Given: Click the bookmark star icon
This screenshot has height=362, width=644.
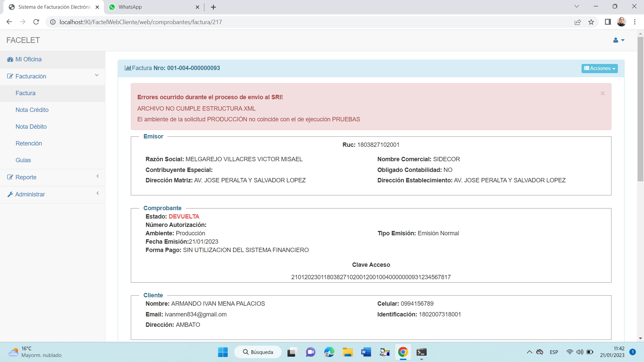Looking at the screenshot, I should (x=591, y=22).
